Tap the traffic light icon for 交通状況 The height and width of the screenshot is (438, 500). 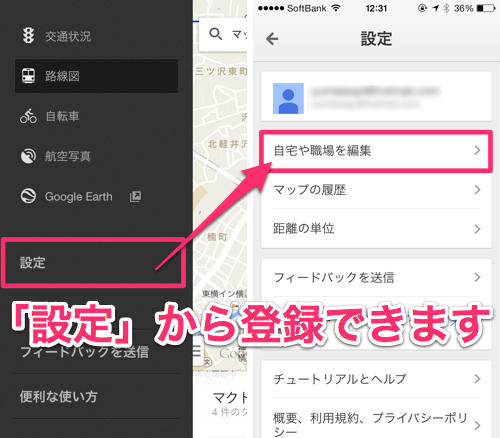click(28, 35)
